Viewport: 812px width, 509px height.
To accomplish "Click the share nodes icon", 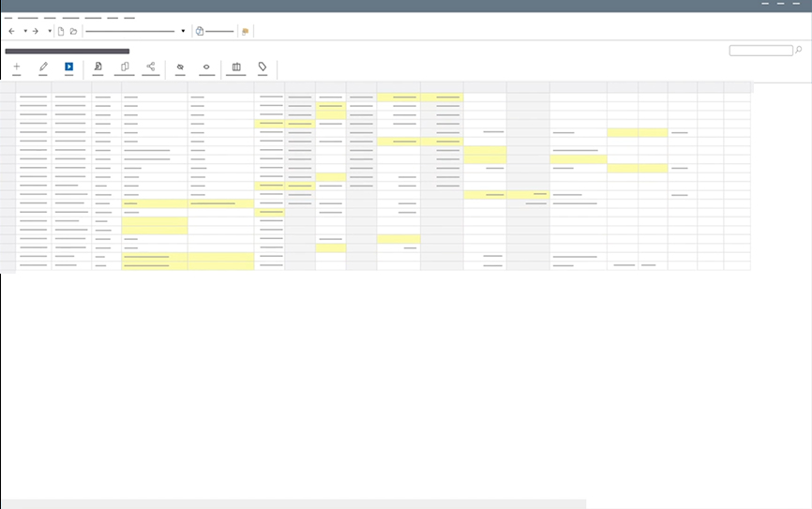I will tap(151, 67).
